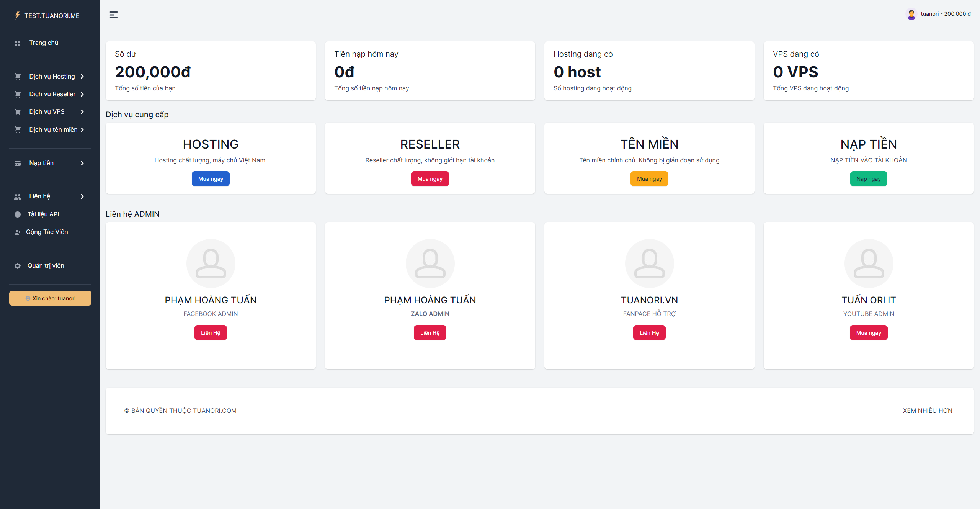
Task: Click the Xin chào: tuanori badge
Action: [50, 298]
